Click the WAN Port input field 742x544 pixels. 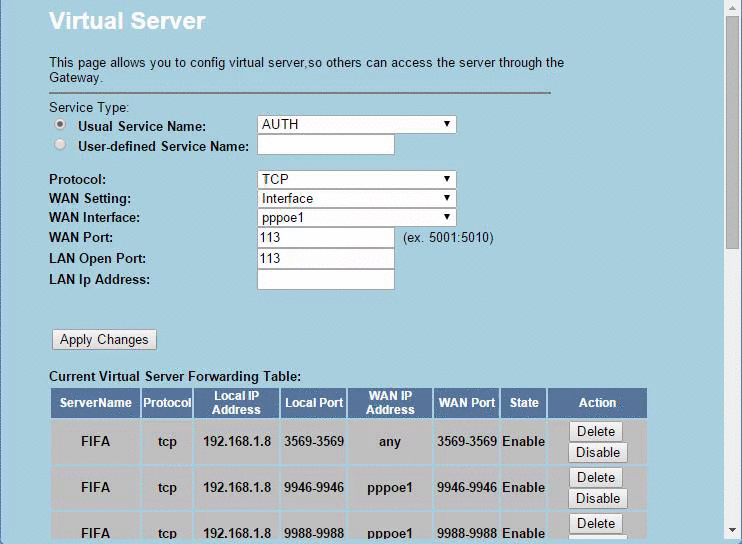pyautogui.click(x=326, y=237)
